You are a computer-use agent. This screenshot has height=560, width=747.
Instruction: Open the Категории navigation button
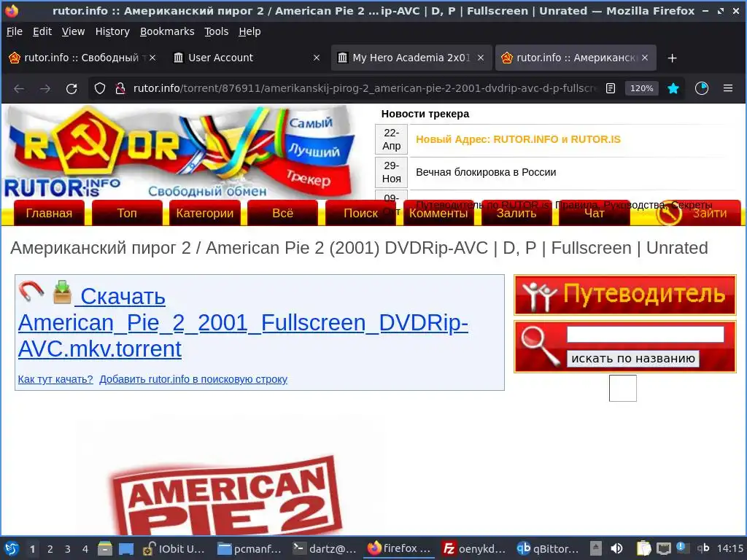tap(205, 213)
